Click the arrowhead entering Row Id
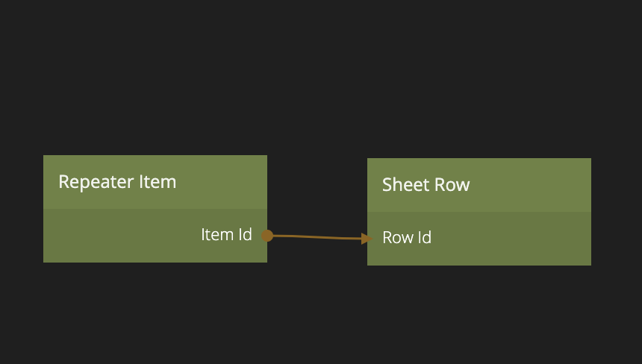Image resolution: width=642 pixels, height=364 pixels. [366, 239]
